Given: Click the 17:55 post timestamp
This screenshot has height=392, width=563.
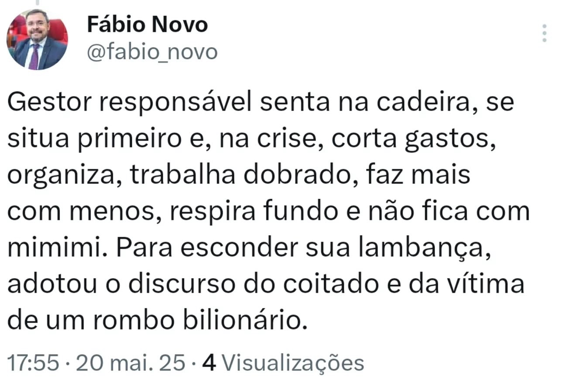Looking at the screenshot, I should [x=33, y=364].
